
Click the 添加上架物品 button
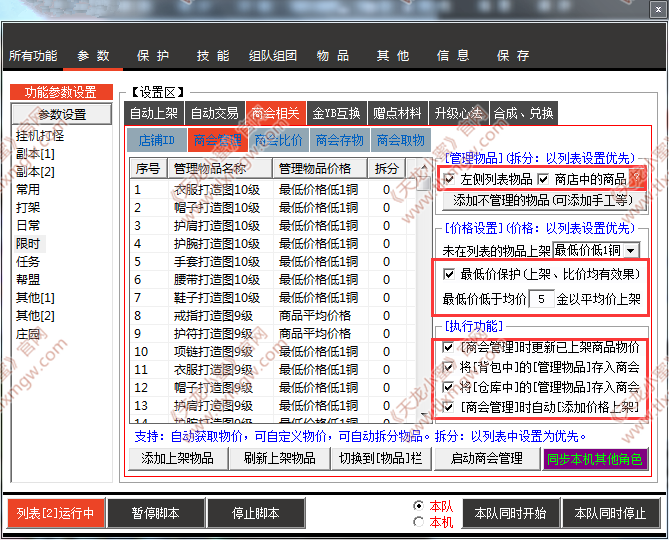point(178,459)
